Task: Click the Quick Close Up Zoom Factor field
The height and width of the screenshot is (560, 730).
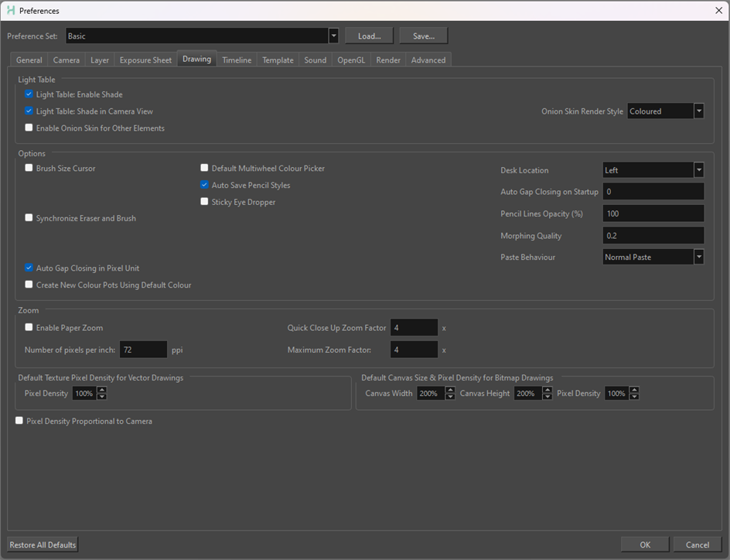Action: pos(414,328)
